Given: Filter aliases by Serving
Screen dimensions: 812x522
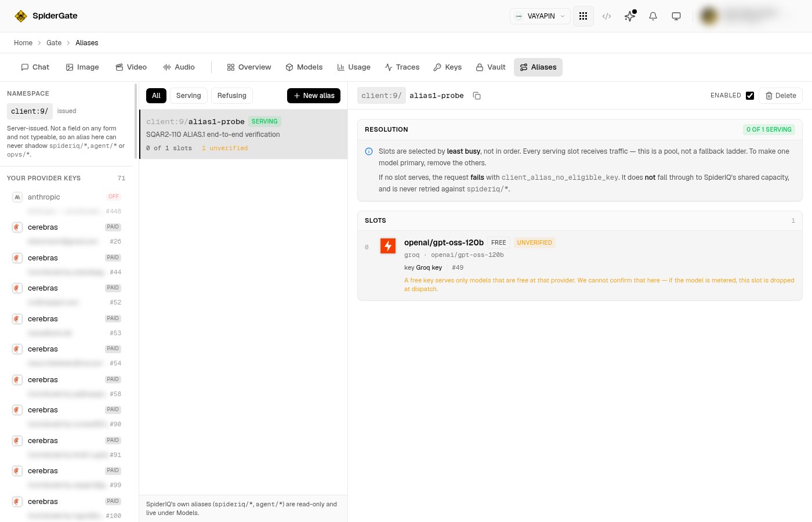Looking at the screenshot, I should pyautogui.click(x=188, y=96).
